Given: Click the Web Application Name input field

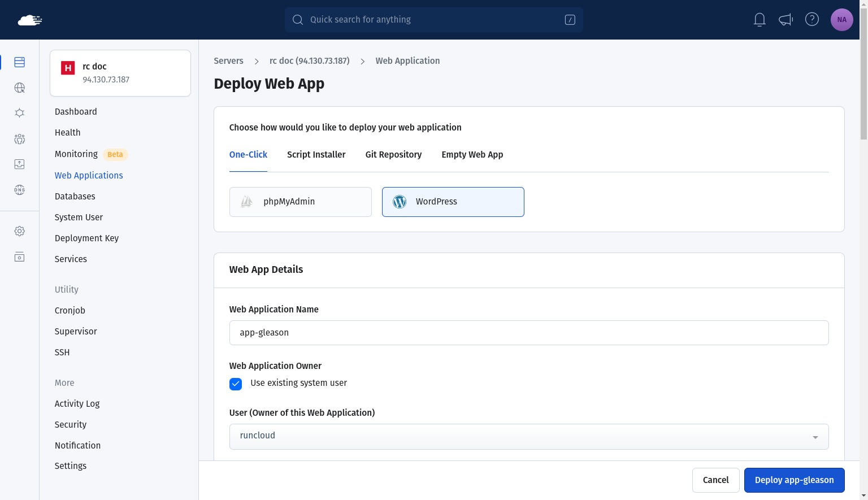Looking at the screenshot, I should [528, 333].
